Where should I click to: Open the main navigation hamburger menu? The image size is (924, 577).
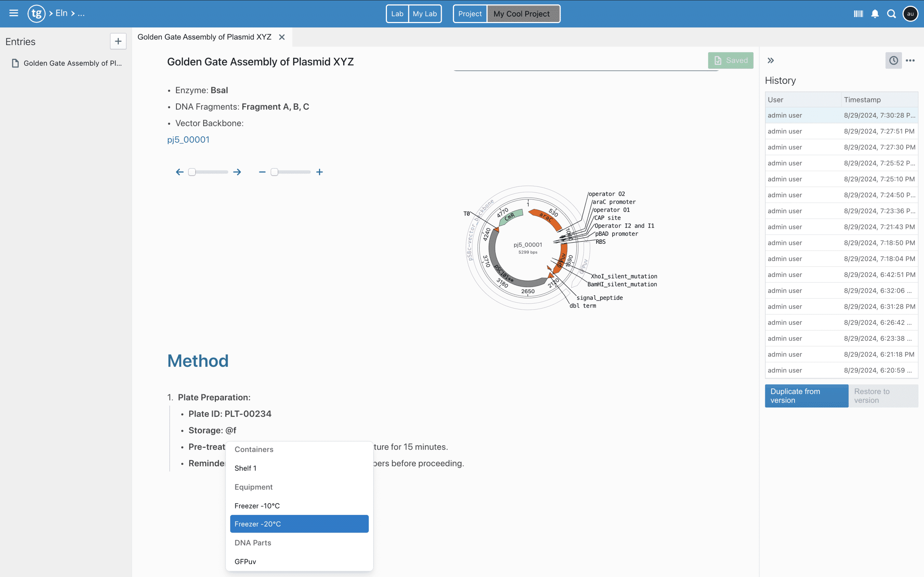[x=13, y=13]
